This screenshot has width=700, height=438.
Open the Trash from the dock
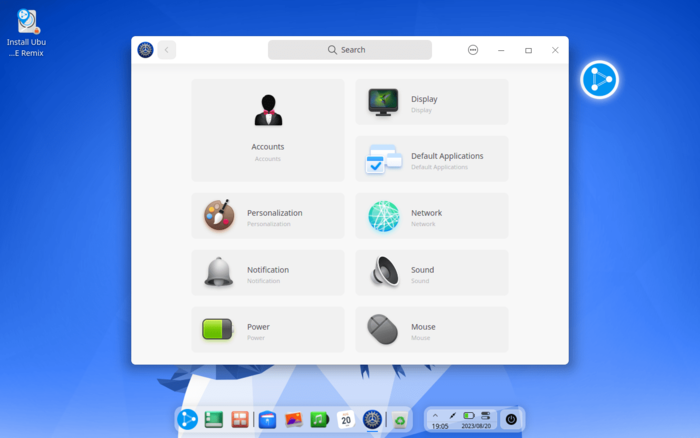click(400, 420)
